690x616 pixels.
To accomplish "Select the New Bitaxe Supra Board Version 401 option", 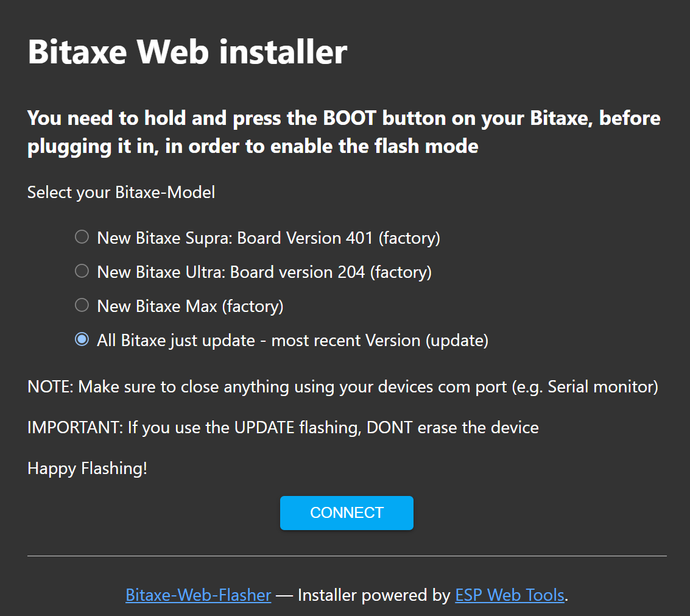I will pos(82,238).
